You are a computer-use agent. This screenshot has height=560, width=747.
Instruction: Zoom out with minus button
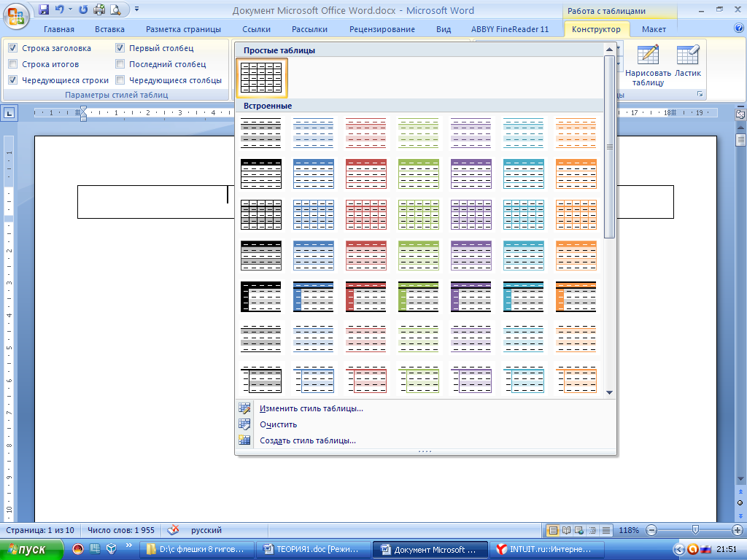(x=651, y=530)
